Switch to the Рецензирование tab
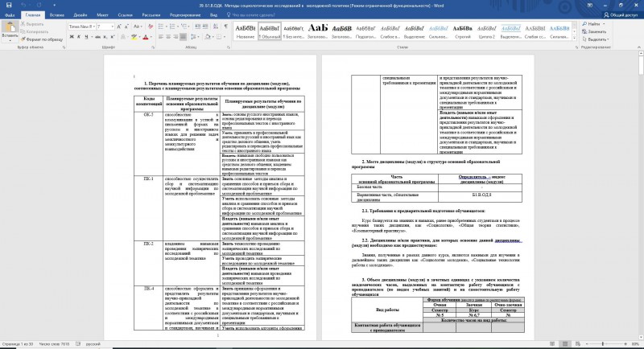This screenshot has width=644, height=349. (185, 15)
